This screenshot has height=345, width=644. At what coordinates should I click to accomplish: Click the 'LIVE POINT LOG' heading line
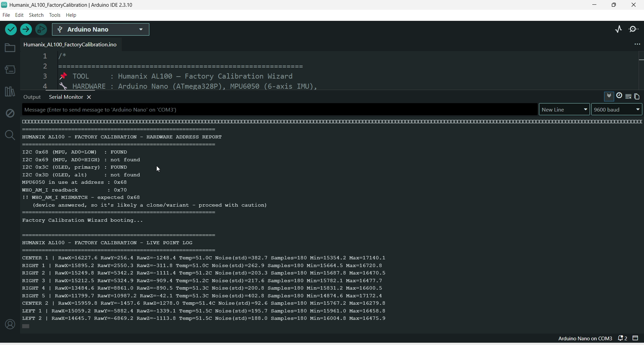[107, 243]
